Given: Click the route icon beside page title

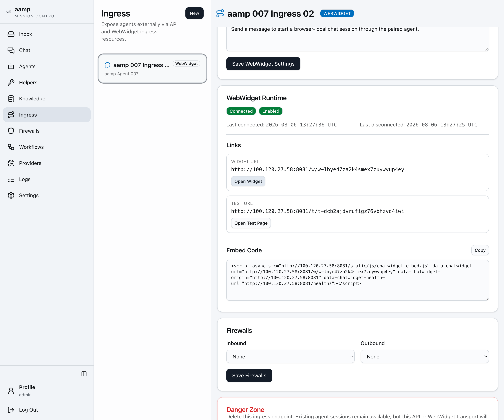Looking at the screenshot, I should [220, 13].
